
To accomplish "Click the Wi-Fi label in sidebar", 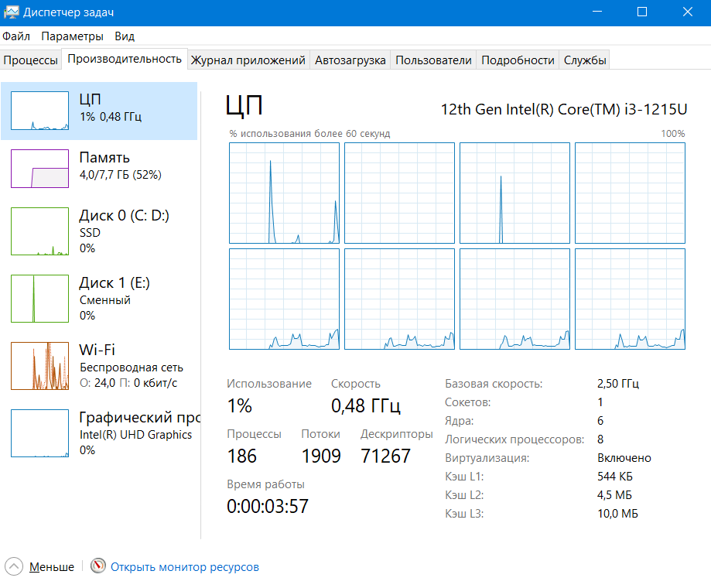I will (97, 350).
